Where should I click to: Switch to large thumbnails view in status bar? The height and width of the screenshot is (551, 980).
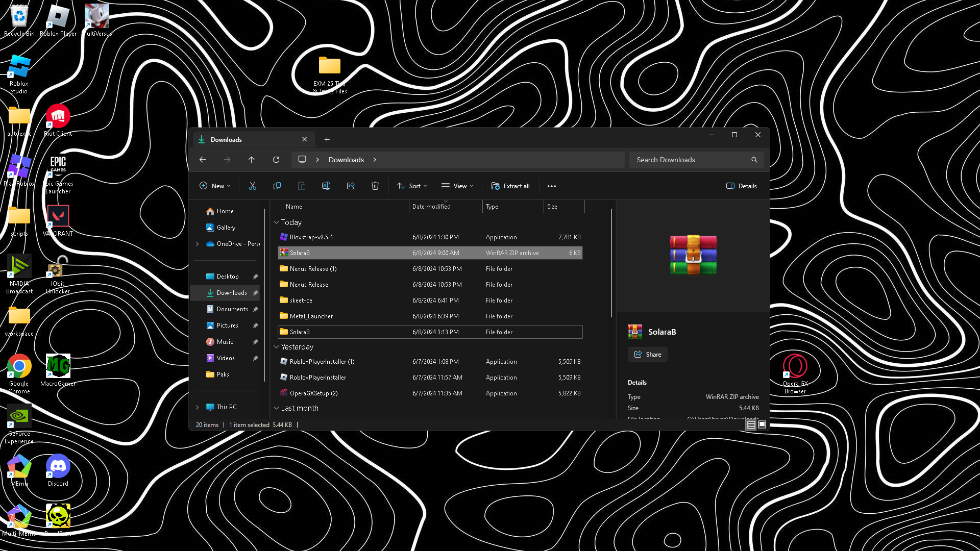pos(762,424)
